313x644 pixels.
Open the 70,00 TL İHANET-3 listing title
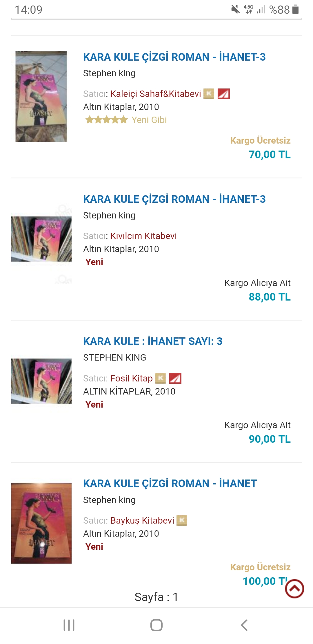coord(174,57)
